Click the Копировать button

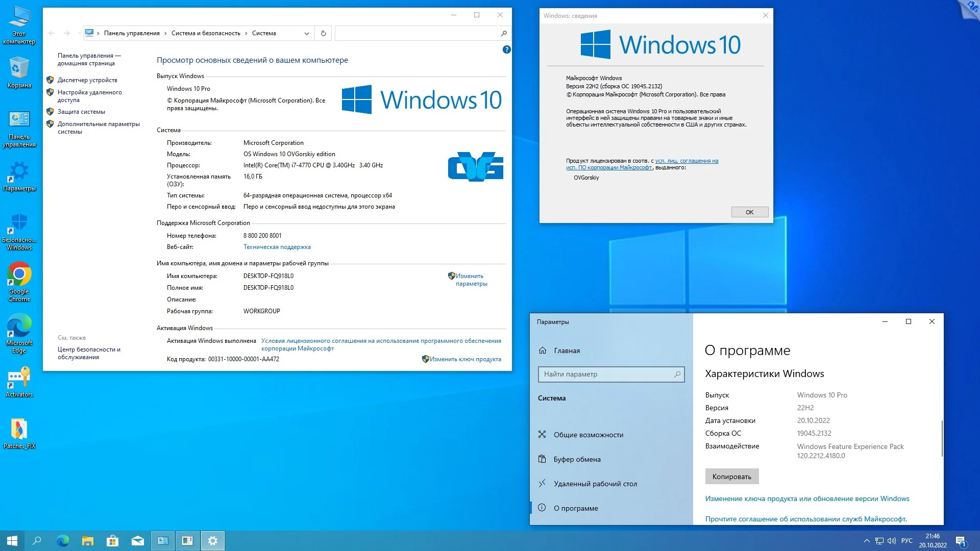point(731,477)
